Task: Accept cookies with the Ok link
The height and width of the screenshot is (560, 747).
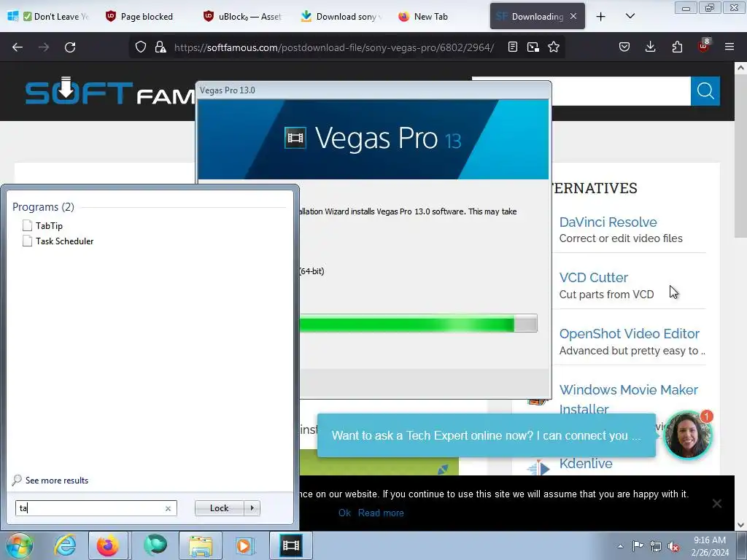Action: [344, 513]
